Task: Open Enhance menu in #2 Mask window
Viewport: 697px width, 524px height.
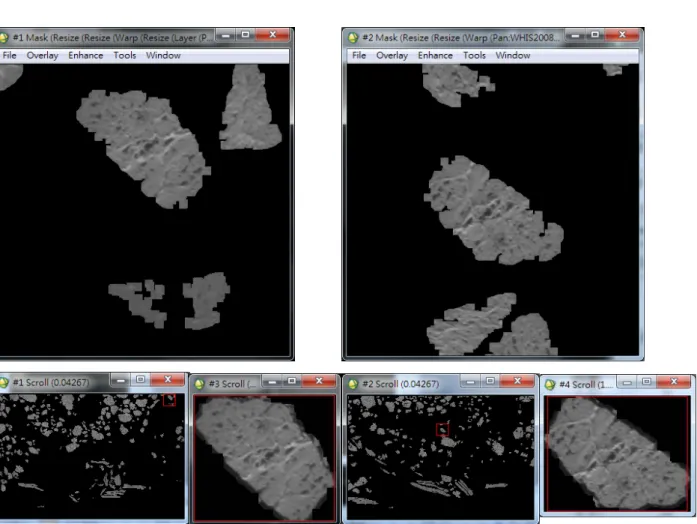Action: click(435, 56)
